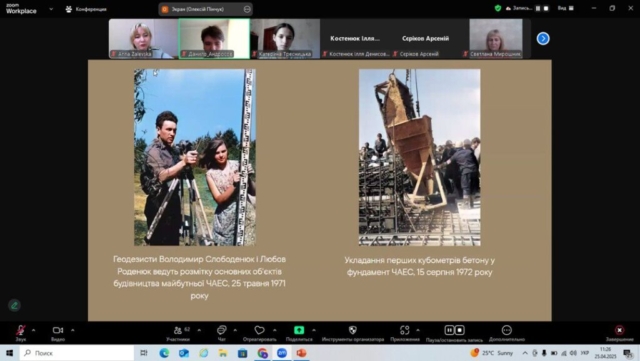Open the Приложения apps icon
640x361 pixels.
click(404, 330)
